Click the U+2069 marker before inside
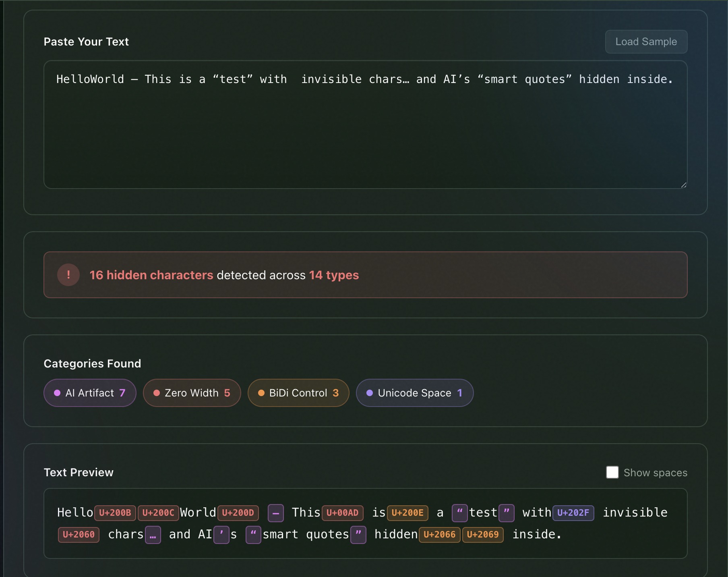This screenshot has height=577, width=728. [x=483, y=534]
